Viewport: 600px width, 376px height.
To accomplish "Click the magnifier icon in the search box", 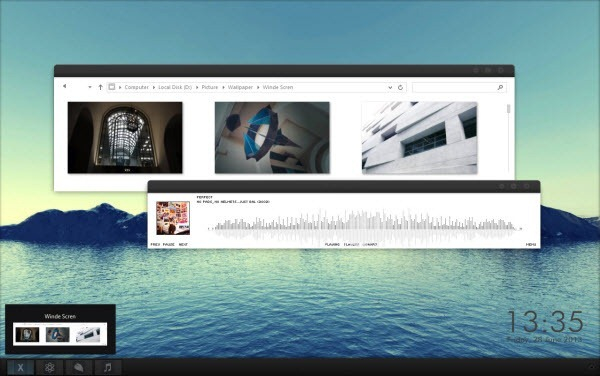I will pos(500,87).
